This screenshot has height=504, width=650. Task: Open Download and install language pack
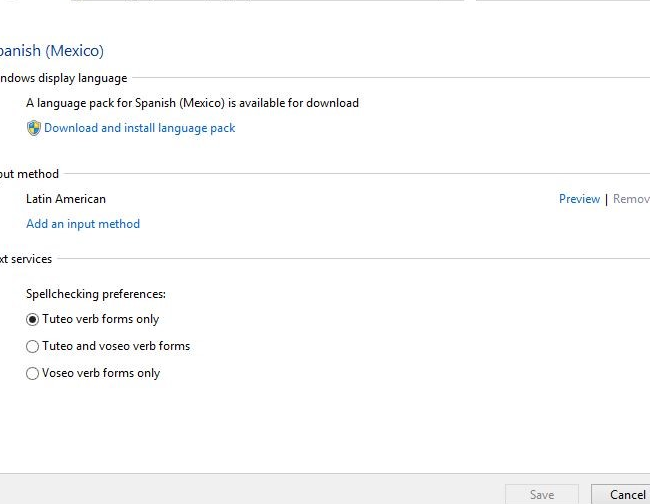click(139, 128)
